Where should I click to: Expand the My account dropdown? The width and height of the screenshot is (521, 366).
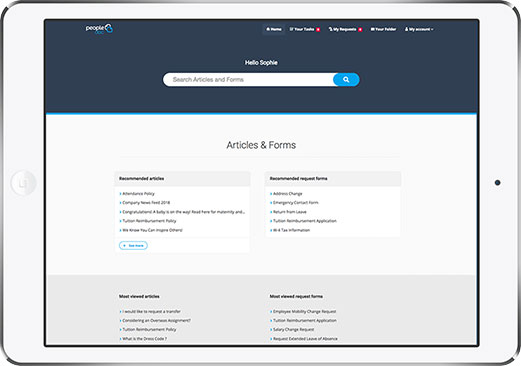(x=419, y=29)
